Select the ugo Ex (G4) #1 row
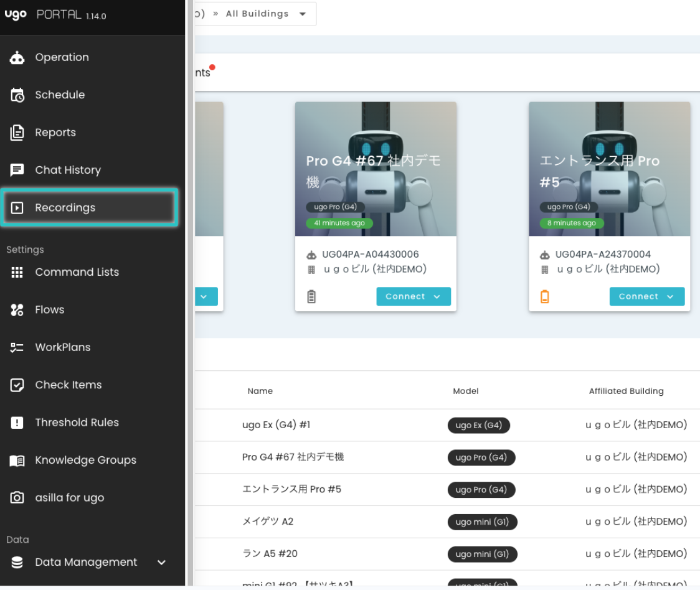The height and width of the screenshot is (590, 700). pyautogui.click(x=447, y=425)
